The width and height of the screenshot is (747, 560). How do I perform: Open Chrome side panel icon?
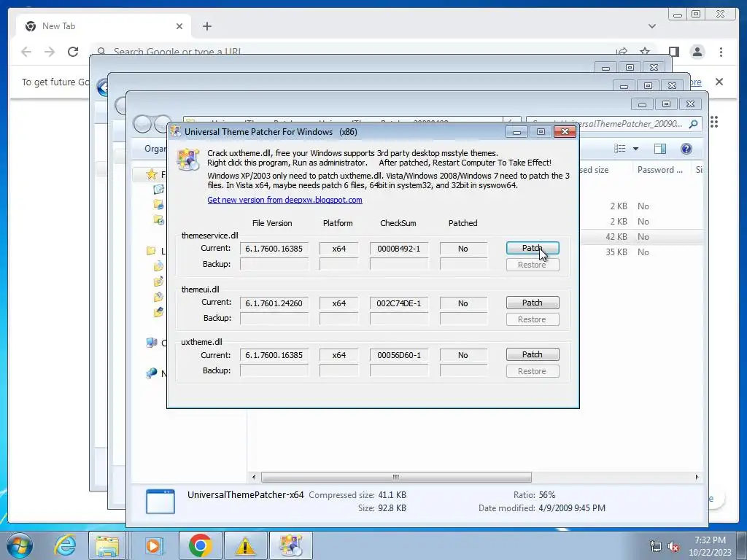point(673,52)
